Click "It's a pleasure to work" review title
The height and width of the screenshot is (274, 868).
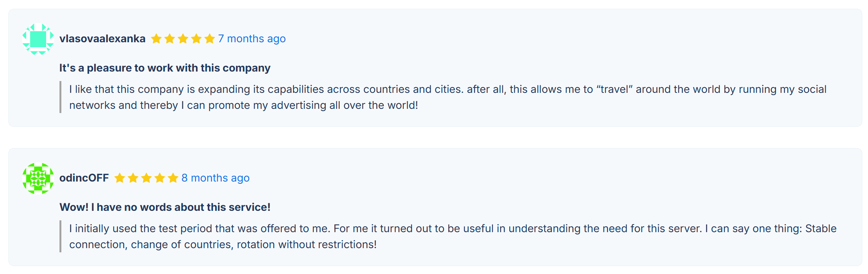click(x=165, y=68)
